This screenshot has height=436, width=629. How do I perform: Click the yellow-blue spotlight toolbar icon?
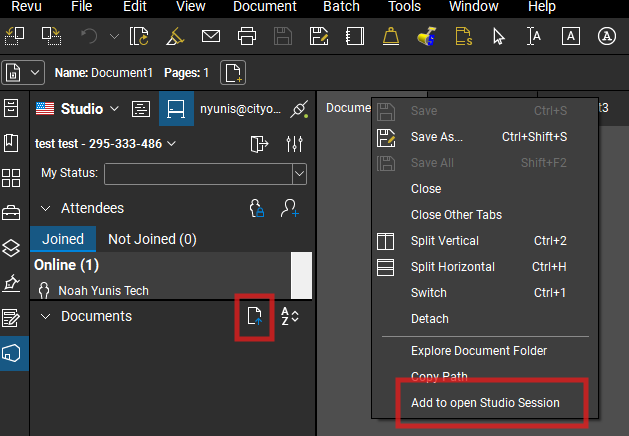(427, 37)
